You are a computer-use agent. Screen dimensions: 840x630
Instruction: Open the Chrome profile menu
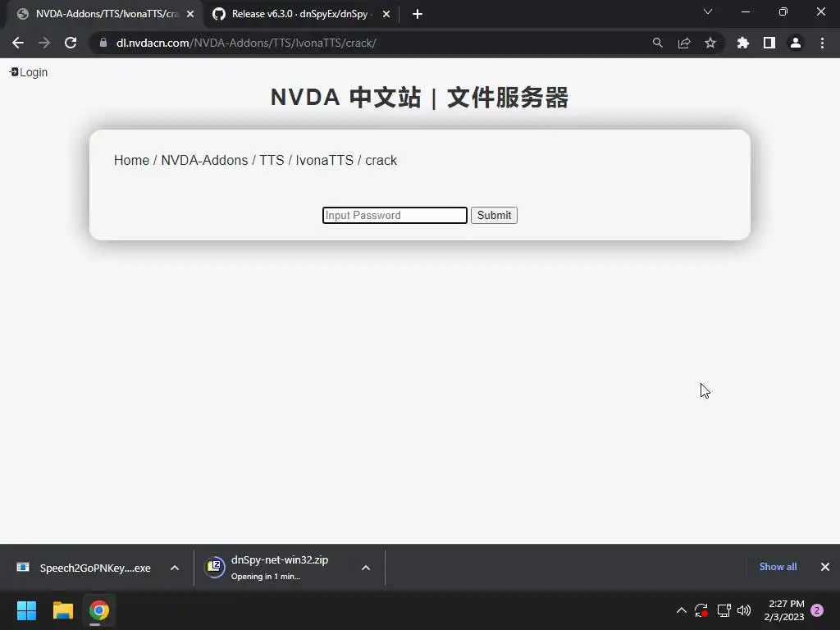coord(796,43)
